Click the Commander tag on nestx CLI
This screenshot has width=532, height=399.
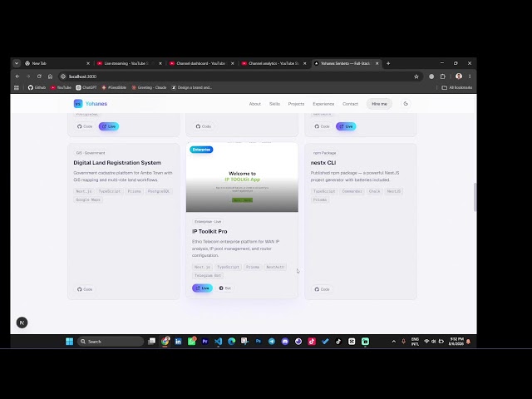(352, 191)
